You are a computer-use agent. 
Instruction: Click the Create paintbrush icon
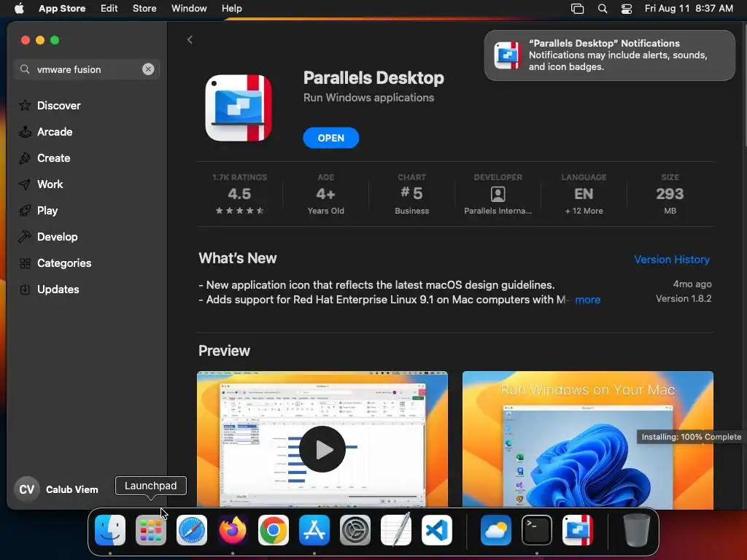[x=25, y=158]
